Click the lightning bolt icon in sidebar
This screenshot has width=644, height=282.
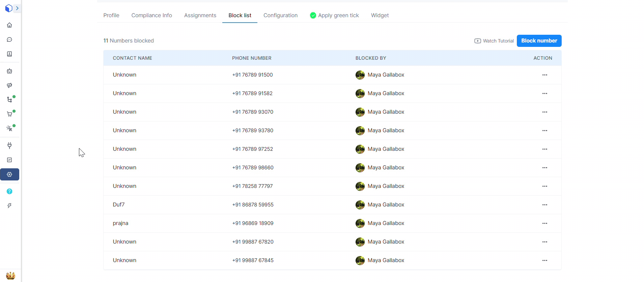9,206
